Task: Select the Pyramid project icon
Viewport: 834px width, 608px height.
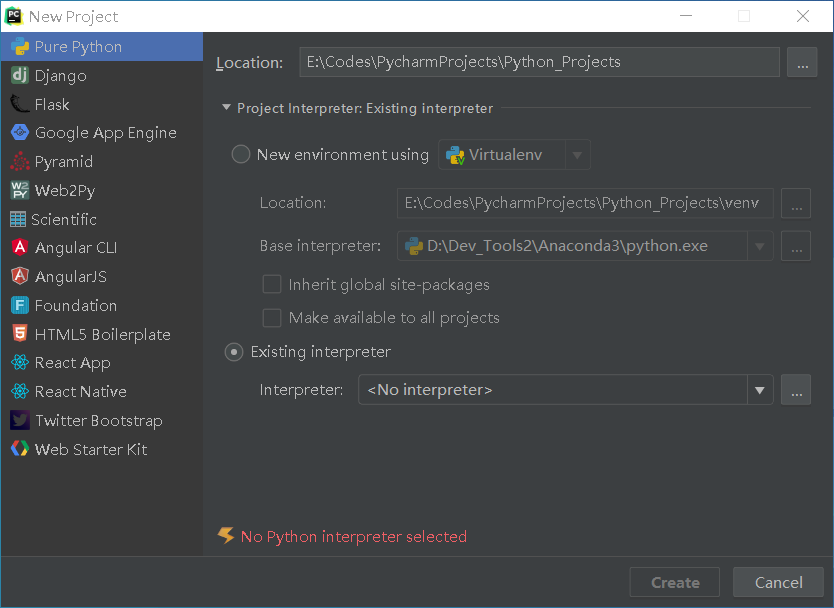Action: click(20, 161)
